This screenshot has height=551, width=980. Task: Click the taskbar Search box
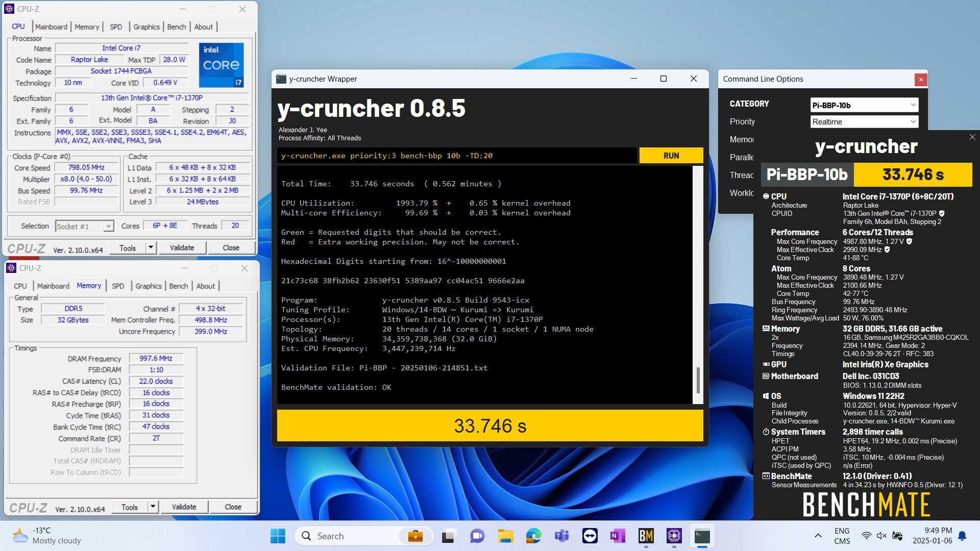[363, 536]
